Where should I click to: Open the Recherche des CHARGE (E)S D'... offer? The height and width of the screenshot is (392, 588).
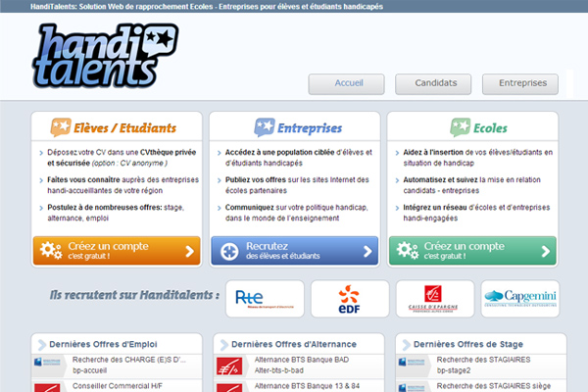pos(117,366)
